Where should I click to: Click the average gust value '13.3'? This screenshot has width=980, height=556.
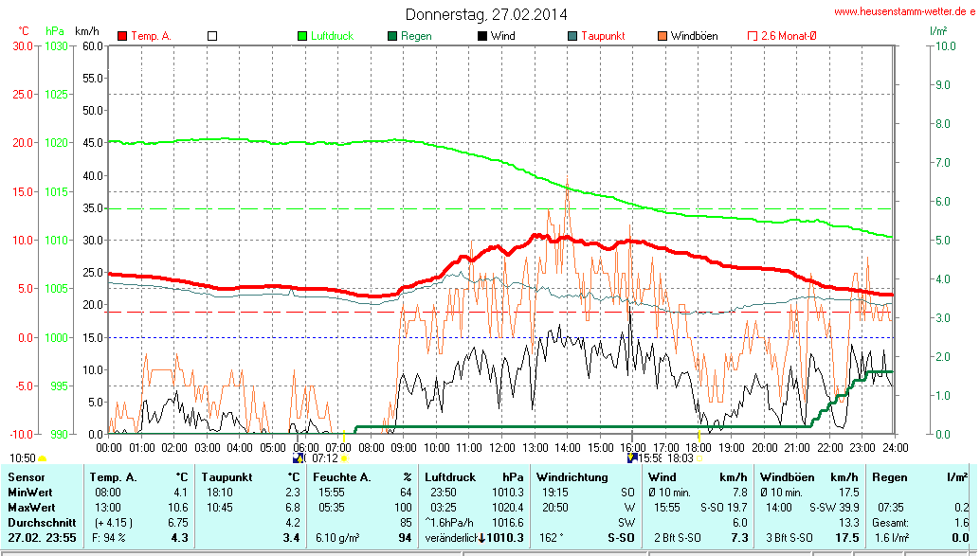point(849,522)
